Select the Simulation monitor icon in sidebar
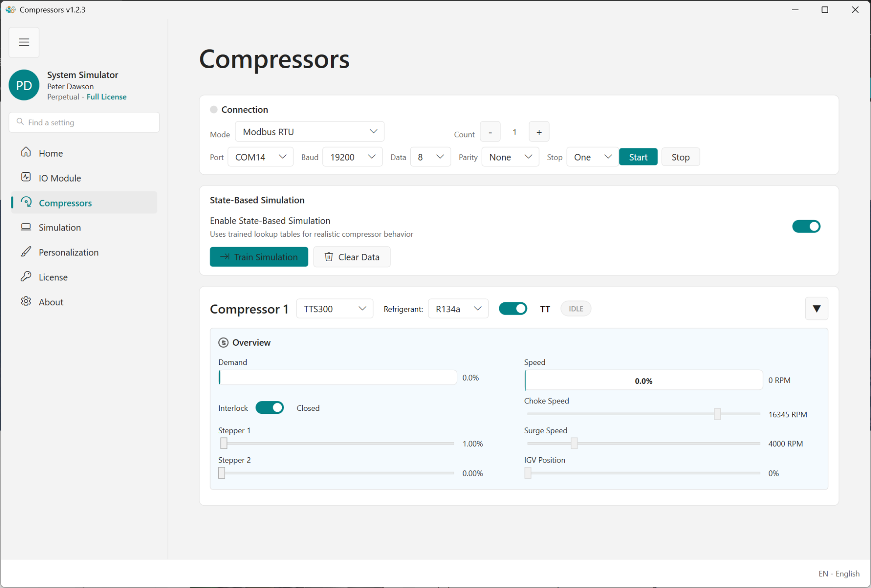Image resolution: width=871 pixels, height=588 pixels. (x=26, y=227)
